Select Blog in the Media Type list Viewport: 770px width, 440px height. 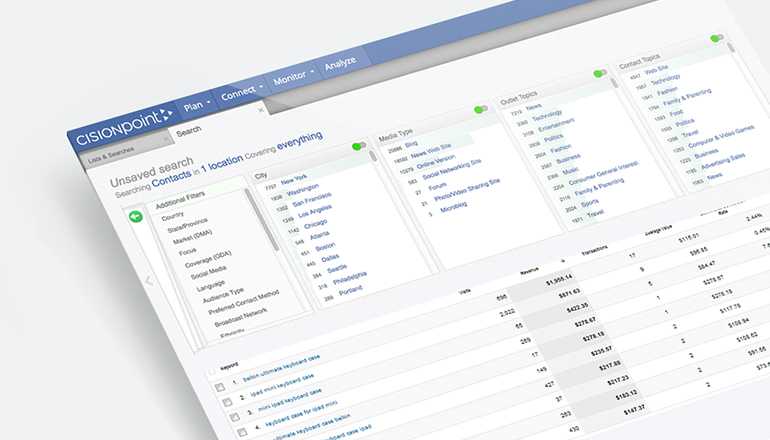click(x=411, y=144)
